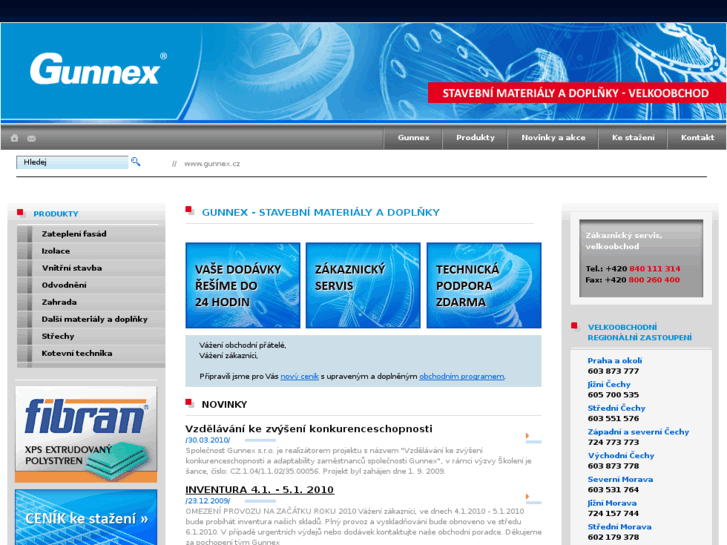
Task: Click the envelope email icon
Action: 32,138
